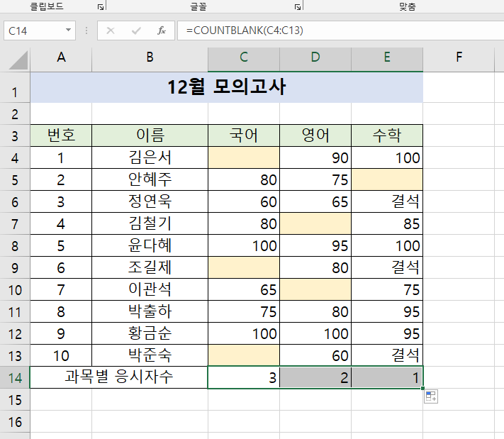
Task: Click the formula bar options dots handle
Action: point(86,30)
